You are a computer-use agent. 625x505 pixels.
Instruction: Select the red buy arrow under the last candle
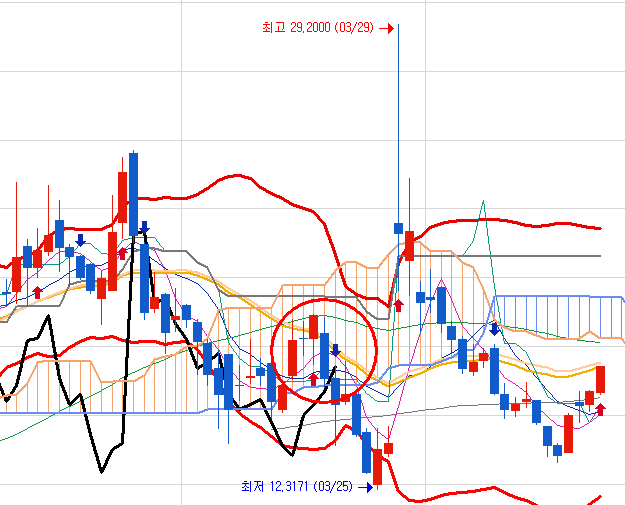(600, 409)
